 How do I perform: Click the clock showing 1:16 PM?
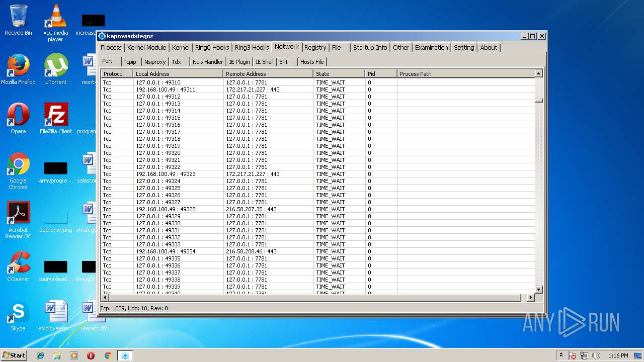618,355
